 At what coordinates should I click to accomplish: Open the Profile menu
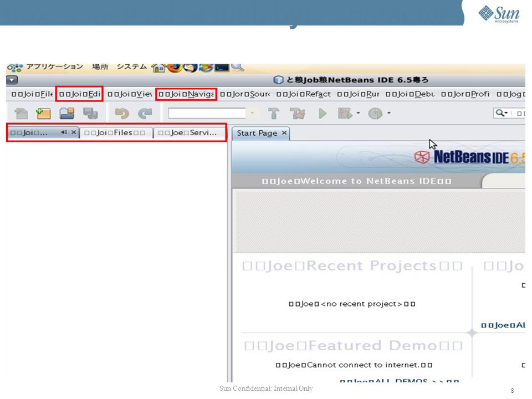465,94
